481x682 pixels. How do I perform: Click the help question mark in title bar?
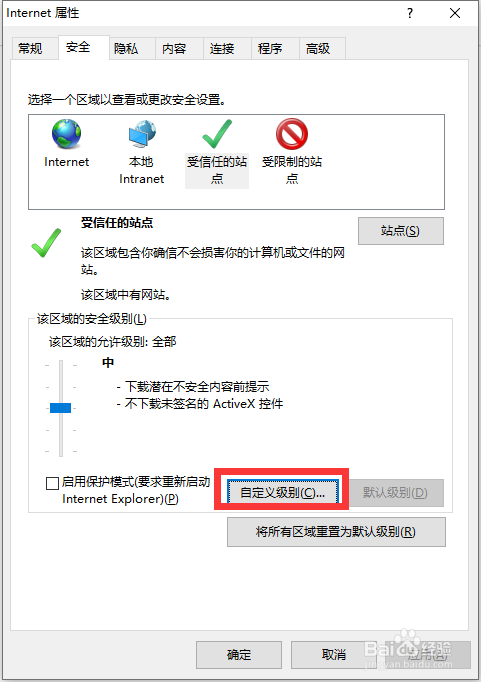[410, 13]
